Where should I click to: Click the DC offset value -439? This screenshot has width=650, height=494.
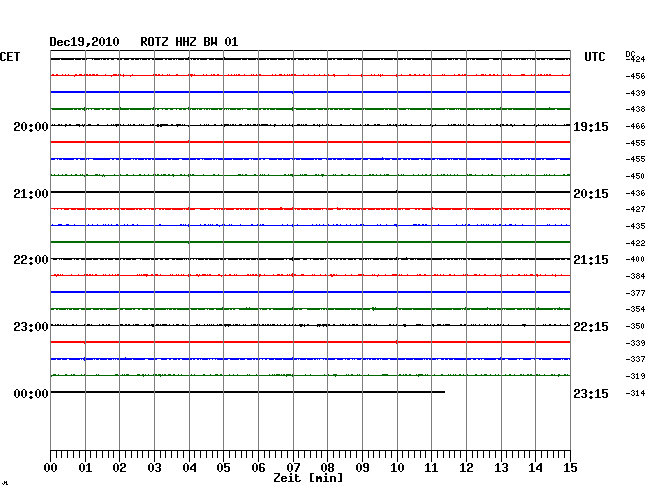[635, 93]
